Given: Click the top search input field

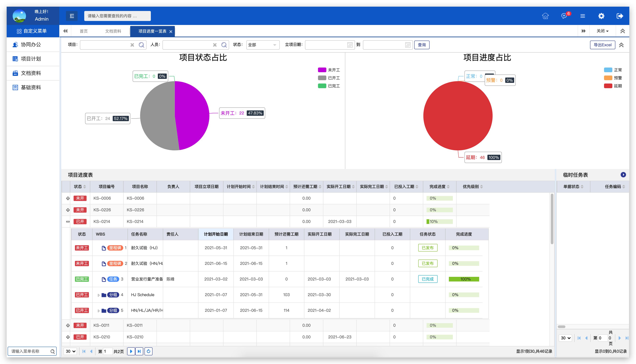Looking at the screenshot, I should click(117, 16).
